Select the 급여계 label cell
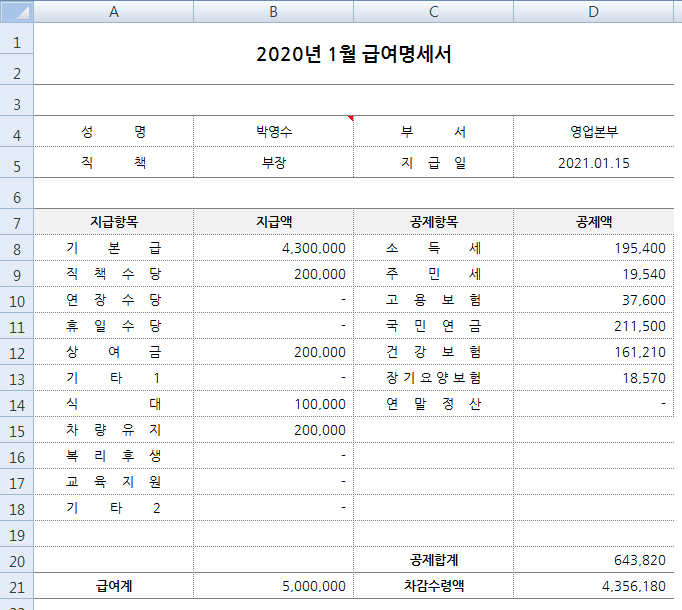Image resolution: width=682 pixels, height=610 pixels. coord(114,586)
